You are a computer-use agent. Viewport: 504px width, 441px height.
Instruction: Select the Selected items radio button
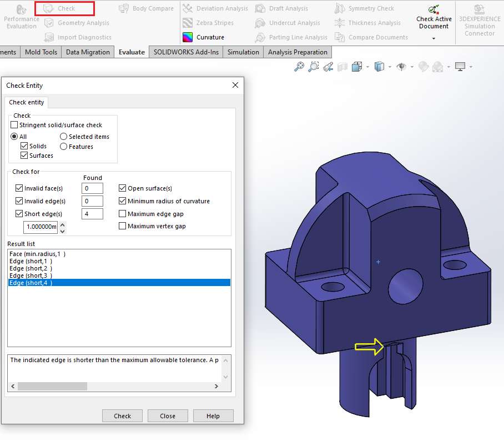pyautogui.click(x=64, y=137)
